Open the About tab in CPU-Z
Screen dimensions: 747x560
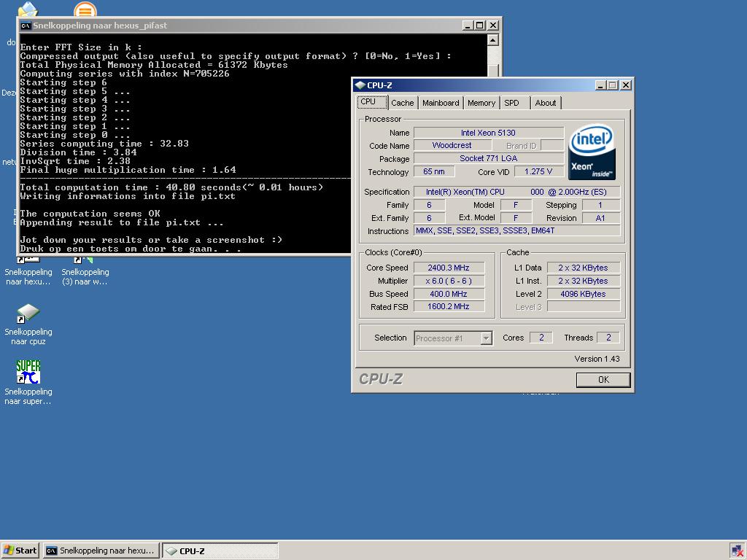pos(546,103)
